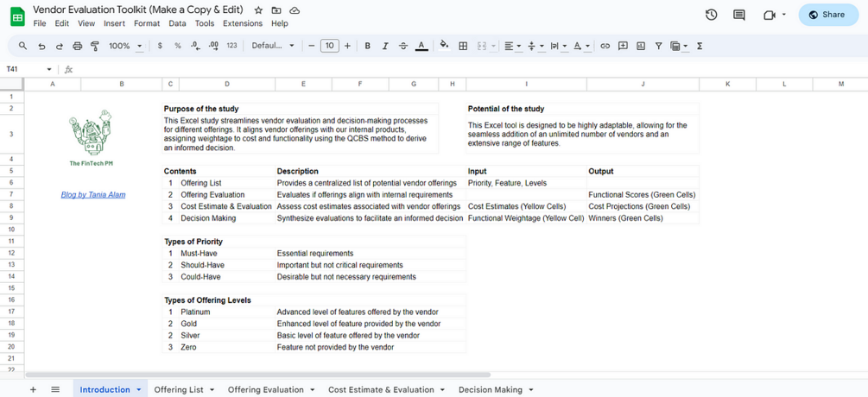This screenshot has width=868, height=397.
Task: Open the fill color picker
Action: click(444, 46)
